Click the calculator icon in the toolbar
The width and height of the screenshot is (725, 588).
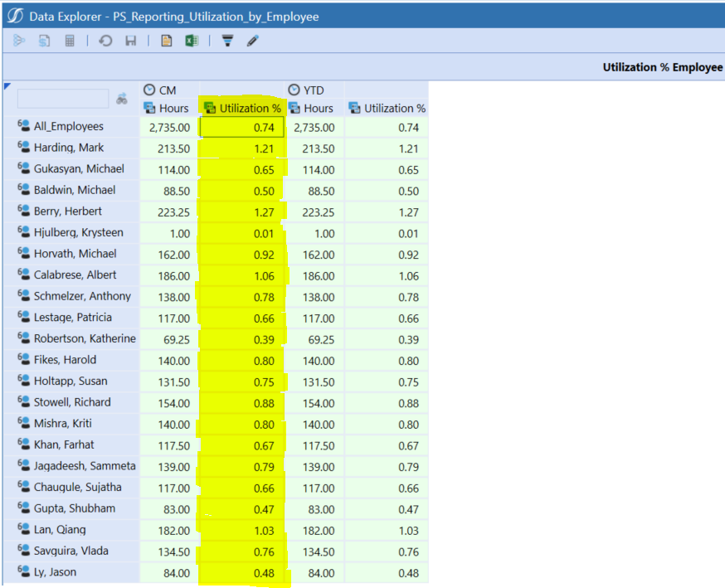coord(70,40)
